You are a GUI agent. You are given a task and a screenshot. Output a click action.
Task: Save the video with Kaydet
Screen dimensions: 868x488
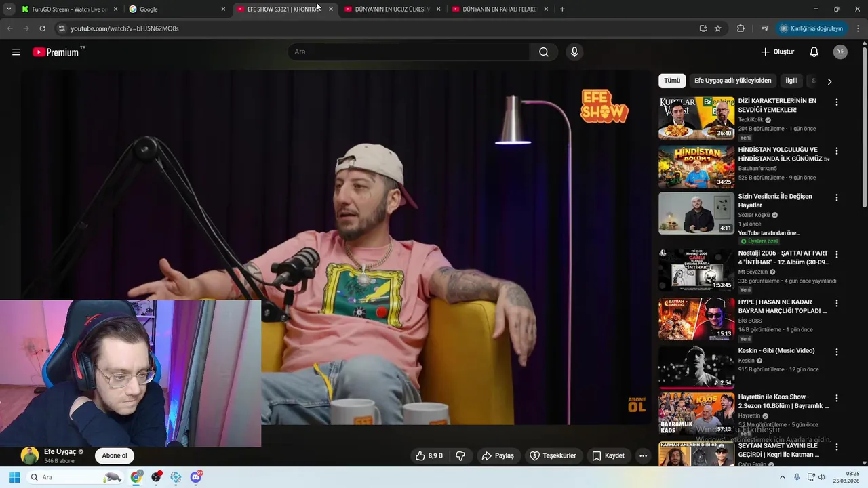608,455
